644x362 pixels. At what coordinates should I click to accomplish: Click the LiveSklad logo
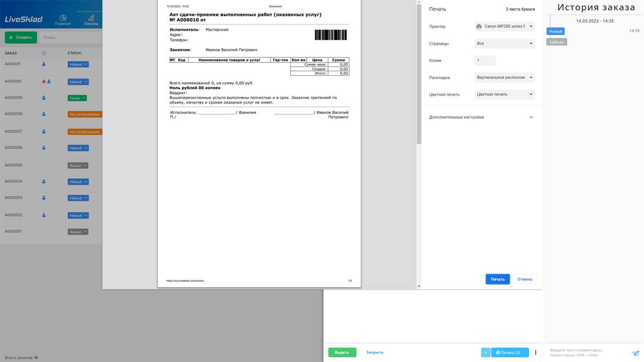[x=24, y=19]
